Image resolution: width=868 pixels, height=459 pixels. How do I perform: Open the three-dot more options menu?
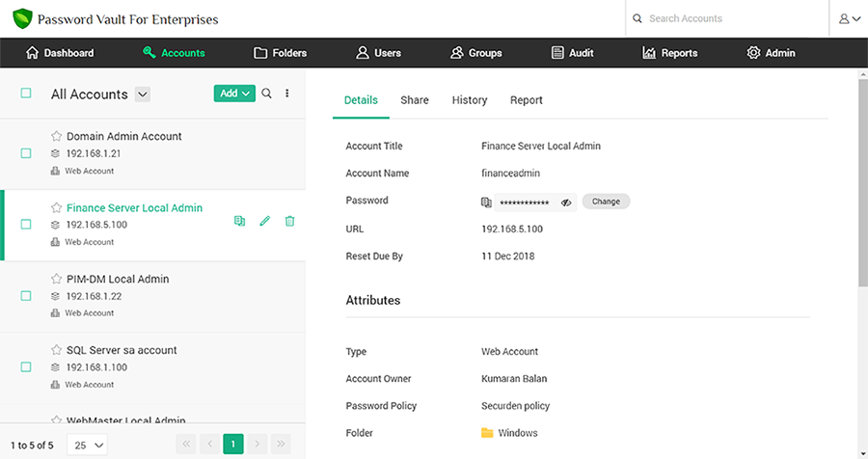point(286,93)
